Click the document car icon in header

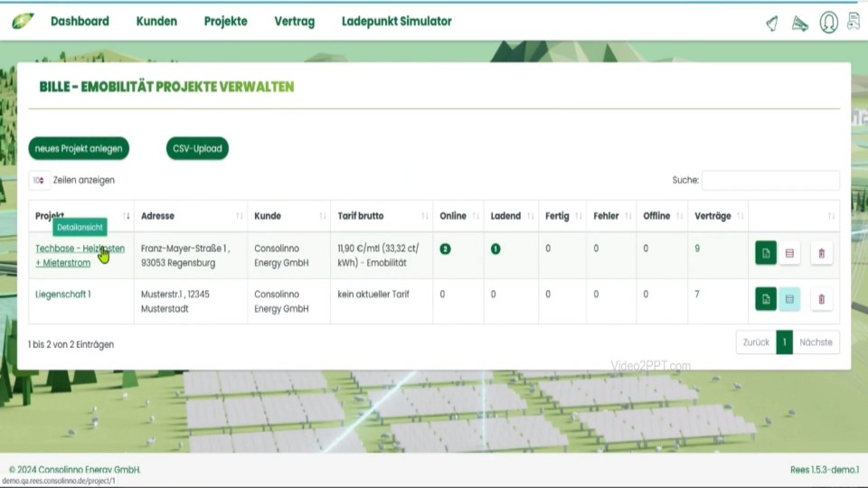pyautogui.click(x=854, y=21)
